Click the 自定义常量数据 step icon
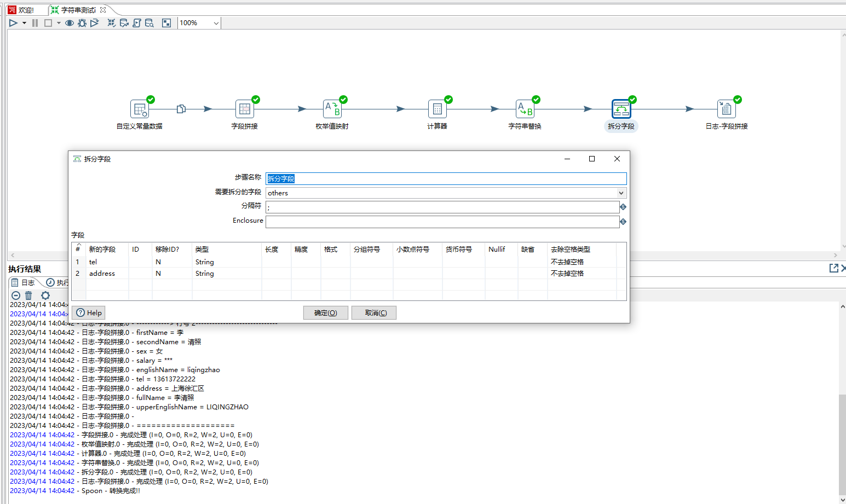The width and height of the screenshot is (846, 504). (x=139, y=109)
